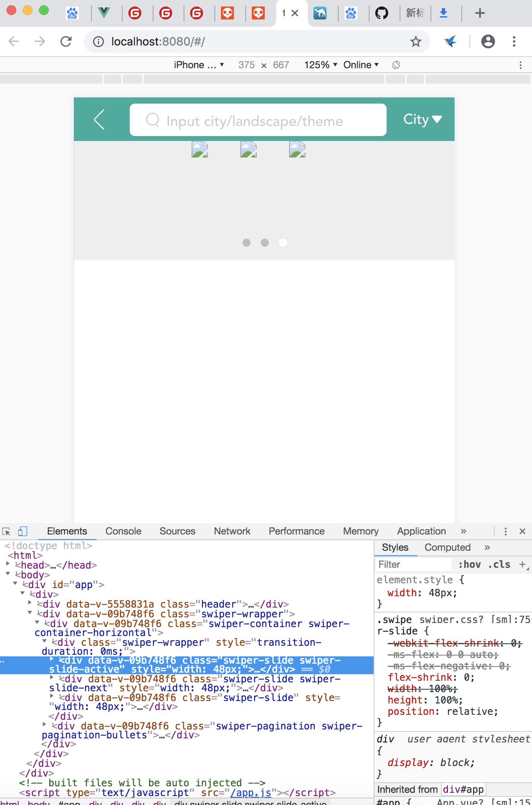Select the #app breadcrumb item
The image size is (532, 805).
pyautogui.click(x=69, y=803)
